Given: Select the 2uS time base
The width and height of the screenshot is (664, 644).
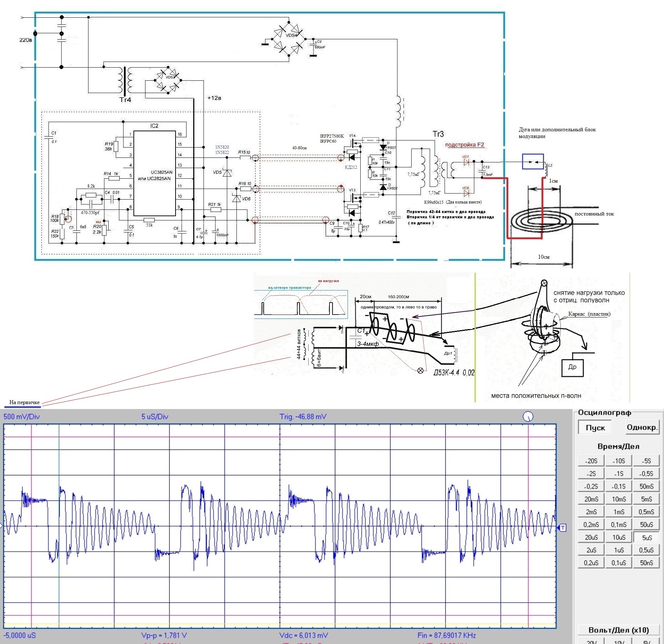Looking at the screenshot, I should pyautogui.click(x=591, y=550).
